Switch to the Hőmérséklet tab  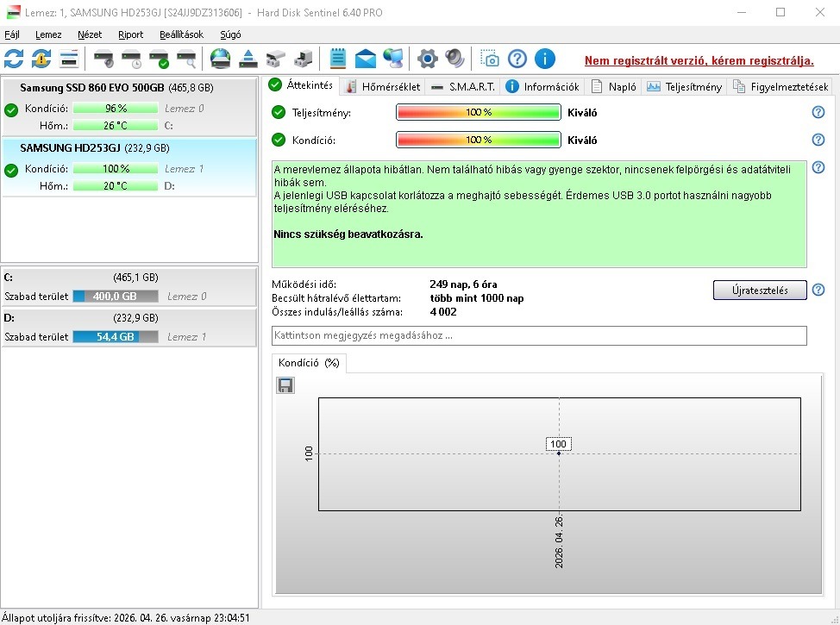tap(384, 87)
